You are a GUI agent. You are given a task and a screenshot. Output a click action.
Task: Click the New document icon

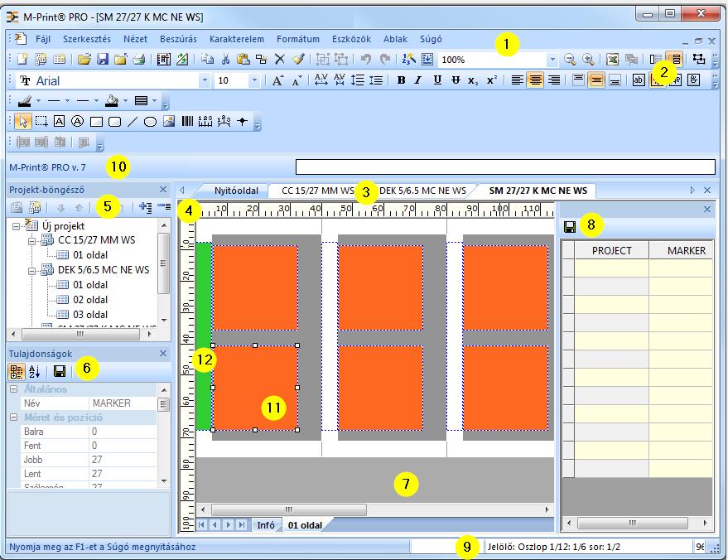(22, 59)
